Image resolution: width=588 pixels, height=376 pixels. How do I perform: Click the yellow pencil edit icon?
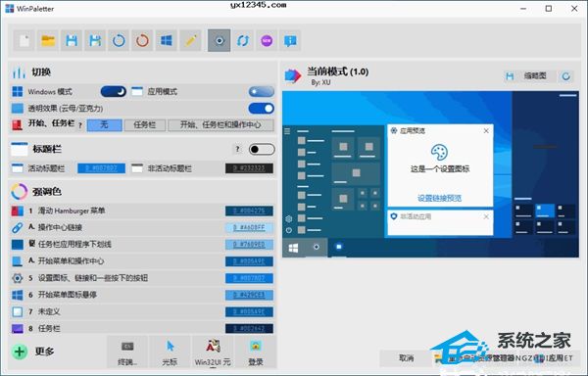[x=190, y=40]
